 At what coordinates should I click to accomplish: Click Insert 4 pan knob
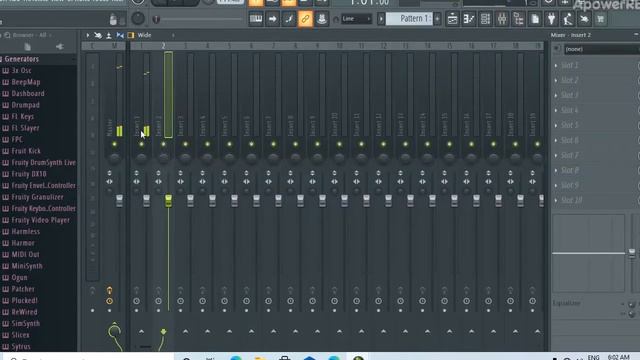click(207, 158)
